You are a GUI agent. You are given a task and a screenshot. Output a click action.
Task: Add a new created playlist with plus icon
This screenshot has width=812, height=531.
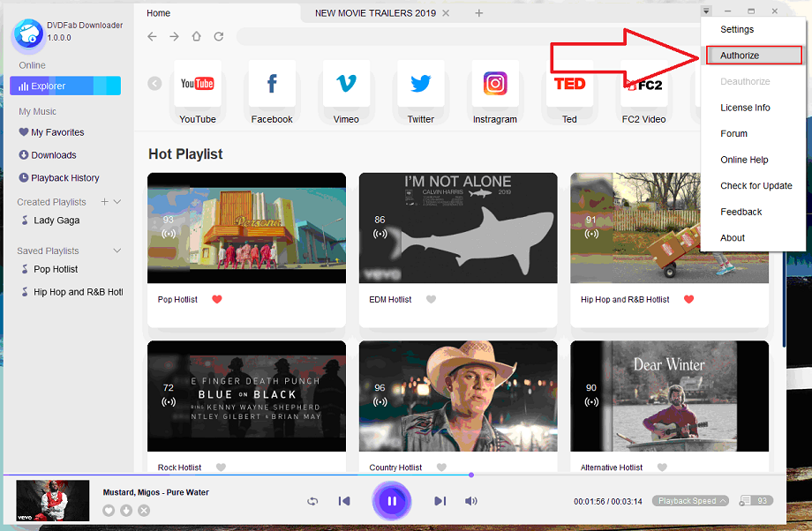pos(104,202)
